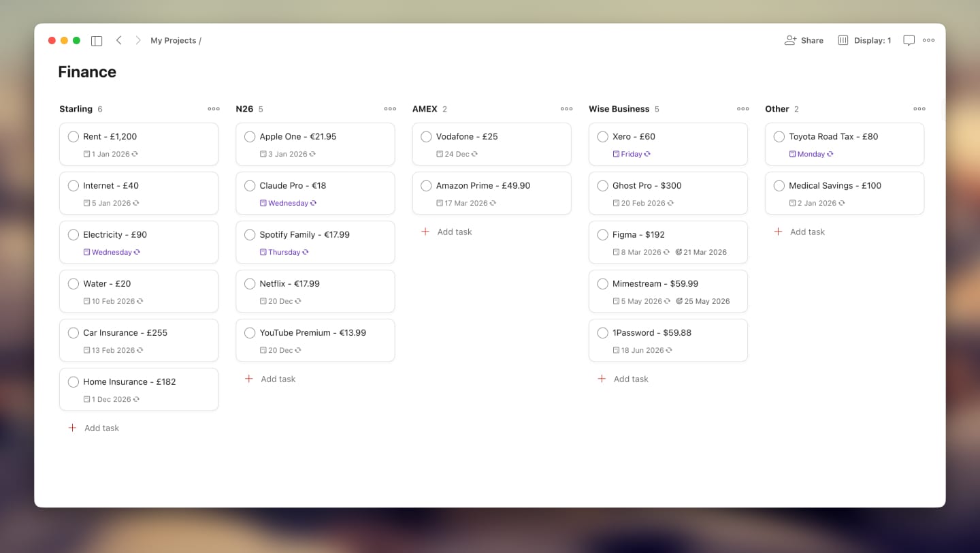Click the forward navigation chevron
This screenshot has height=553, width=980.
pyautogui.click(x=138, y=40)
